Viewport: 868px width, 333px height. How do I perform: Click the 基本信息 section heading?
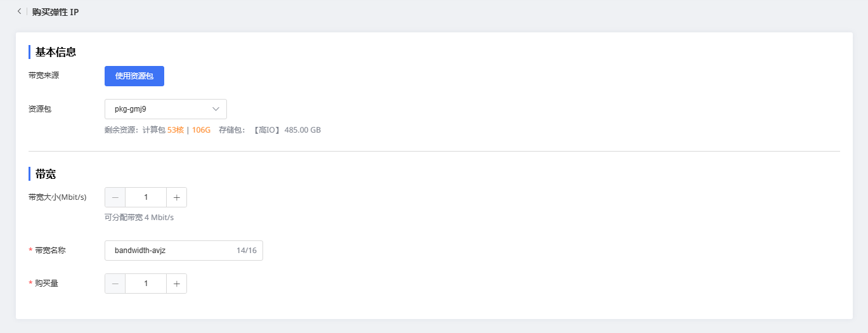pos(56,52)
